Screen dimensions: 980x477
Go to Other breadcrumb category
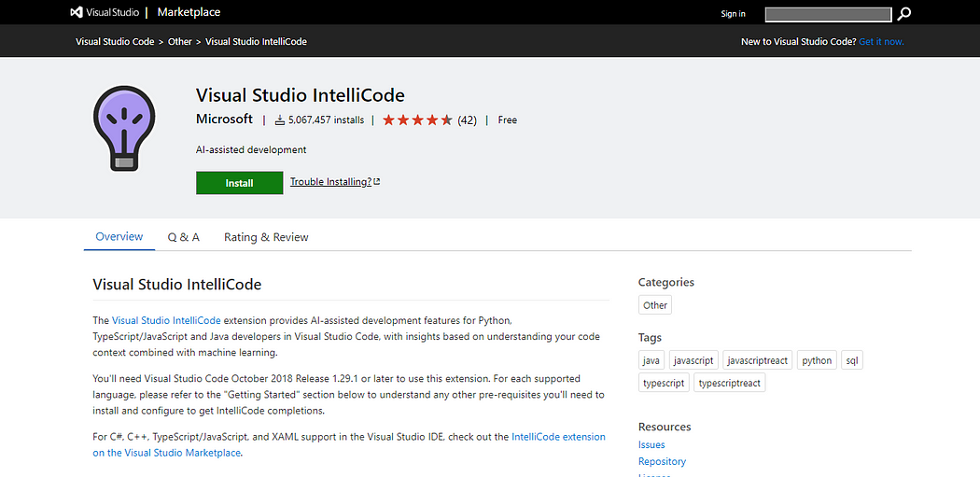180,41
